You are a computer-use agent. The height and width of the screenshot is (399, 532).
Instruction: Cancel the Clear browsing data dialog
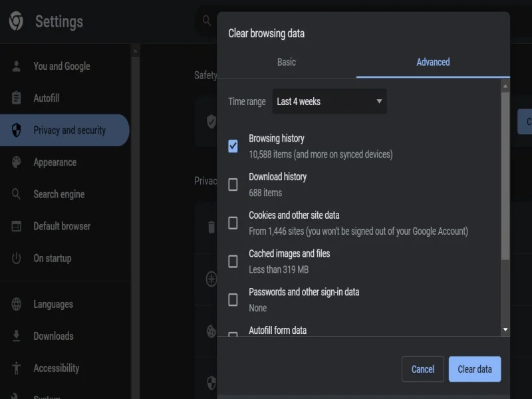[422, 369]
